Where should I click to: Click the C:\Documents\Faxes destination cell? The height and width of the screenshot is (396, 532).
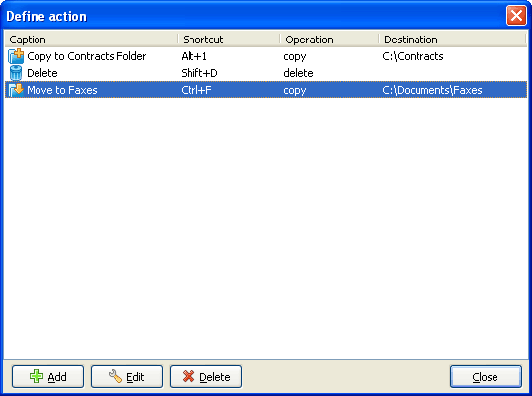tap(432, 90)
